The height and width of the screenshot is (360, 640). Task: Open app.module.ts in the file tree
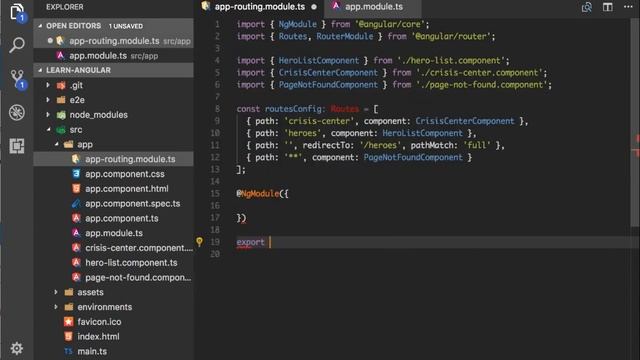click(113, 233)
